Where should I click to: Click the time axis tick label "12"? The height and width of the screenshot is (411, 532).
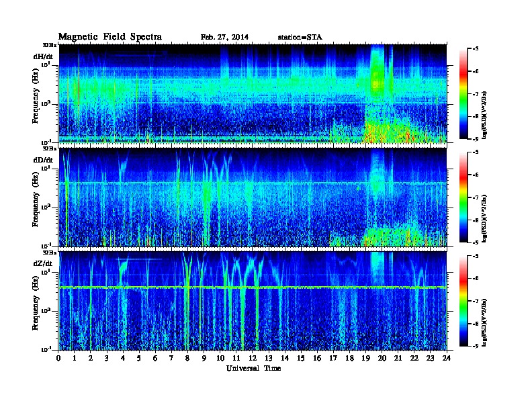point(252,358)
